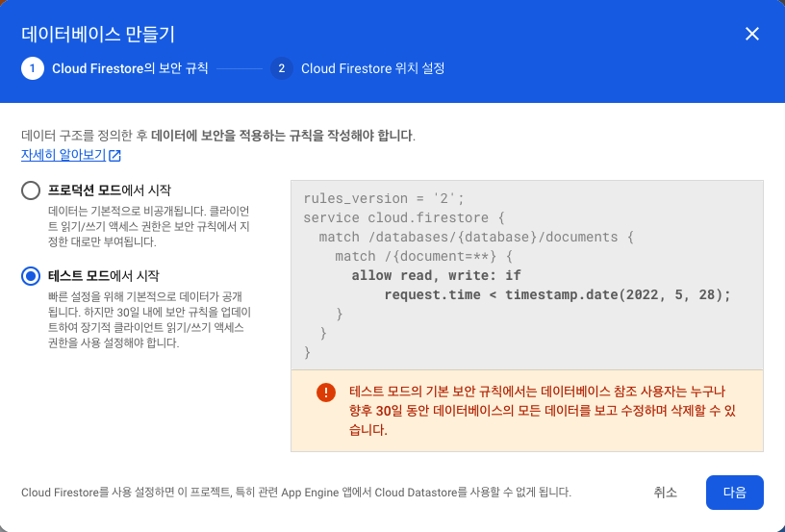Click the step 1 circle indicator
Screen dimensions: 785x532
(x=33, y=68)
